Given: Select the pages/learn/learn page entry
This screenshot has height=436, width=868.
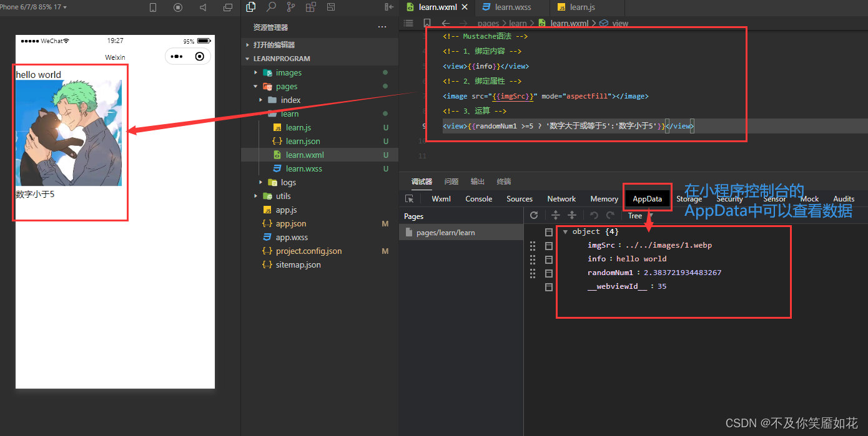Looking at the screenshot, I should (461, 233).
